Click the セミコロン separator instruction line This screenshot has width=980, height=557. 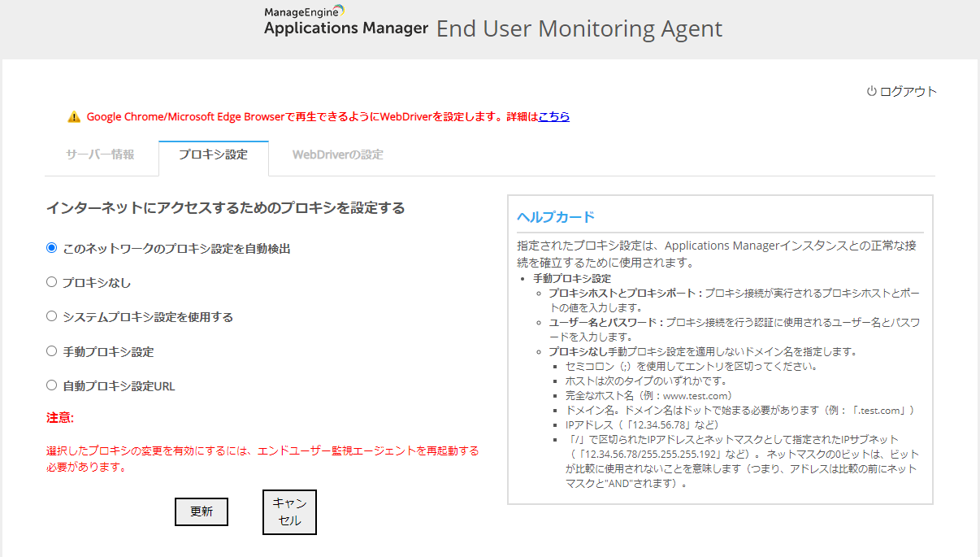point(692,366)
